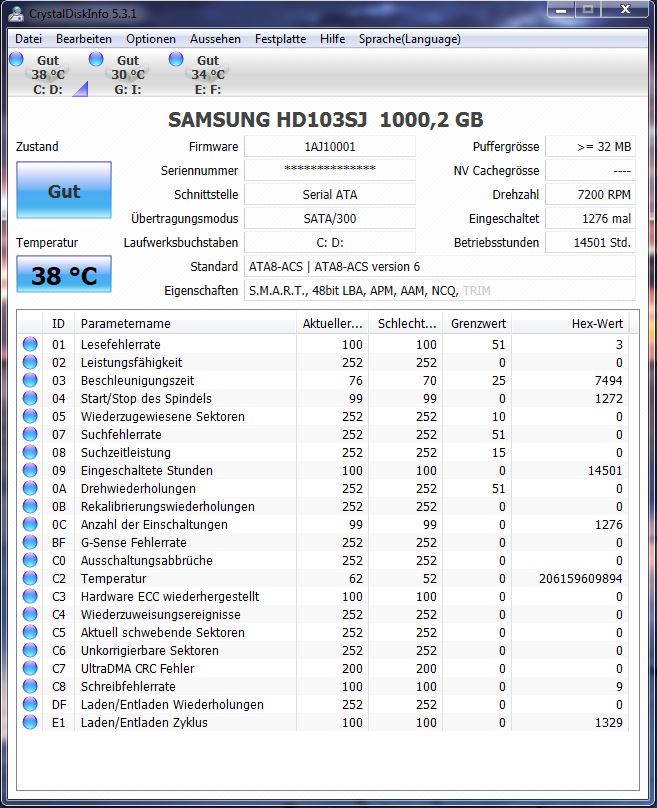Click the Aktueller... column header

[x=332, y=324]
